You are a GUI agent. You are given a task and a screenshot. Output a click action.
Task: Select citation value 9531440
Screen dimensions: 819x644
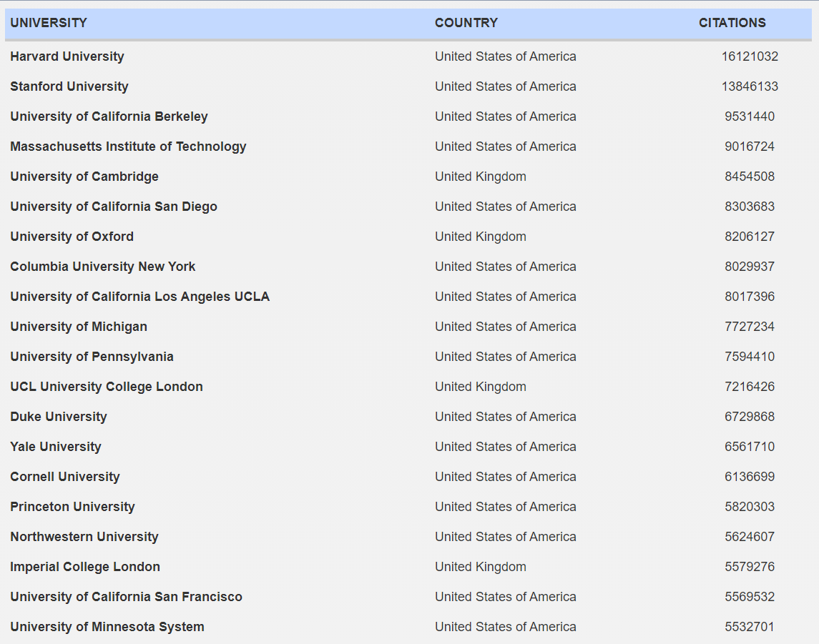pyautogui.click(x=750, y=117)
